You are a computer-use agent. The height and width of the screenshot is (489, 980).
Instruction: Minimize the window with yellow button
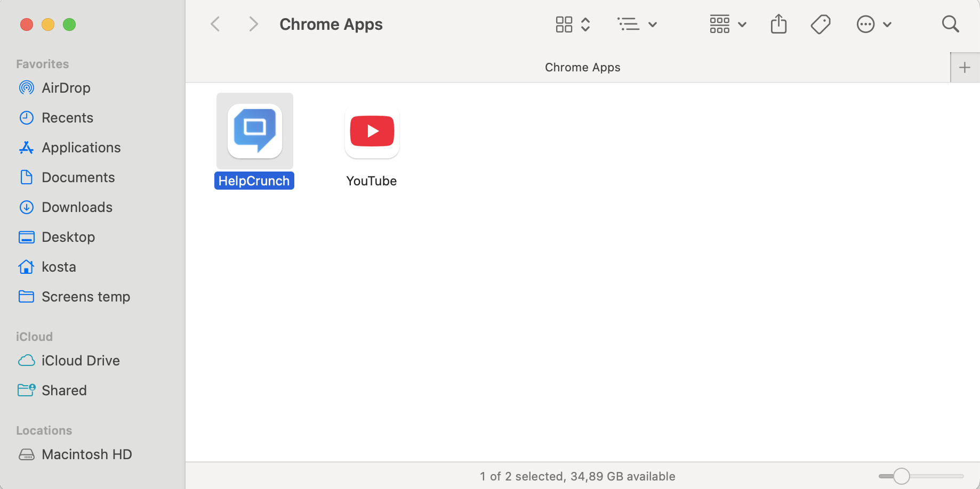coord(48,25)
